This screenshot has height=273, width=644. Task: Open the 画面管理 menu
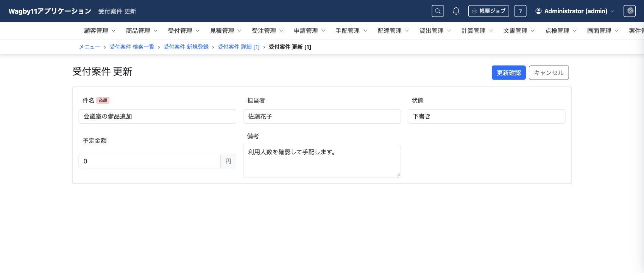603,31
